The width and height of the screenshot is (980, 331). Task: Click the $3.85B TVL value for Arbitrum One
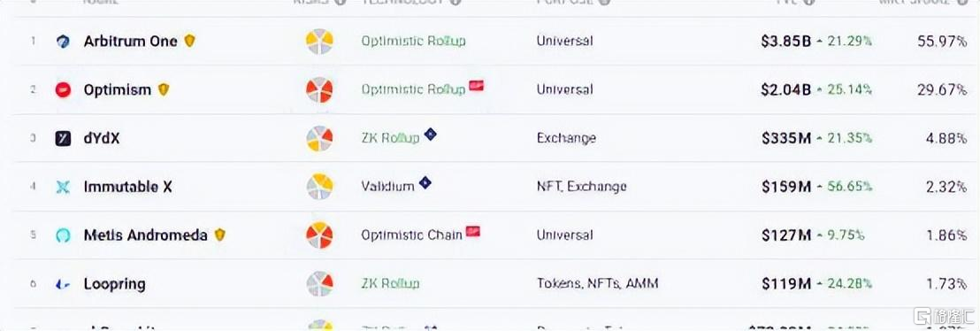(x=785, y=42)
